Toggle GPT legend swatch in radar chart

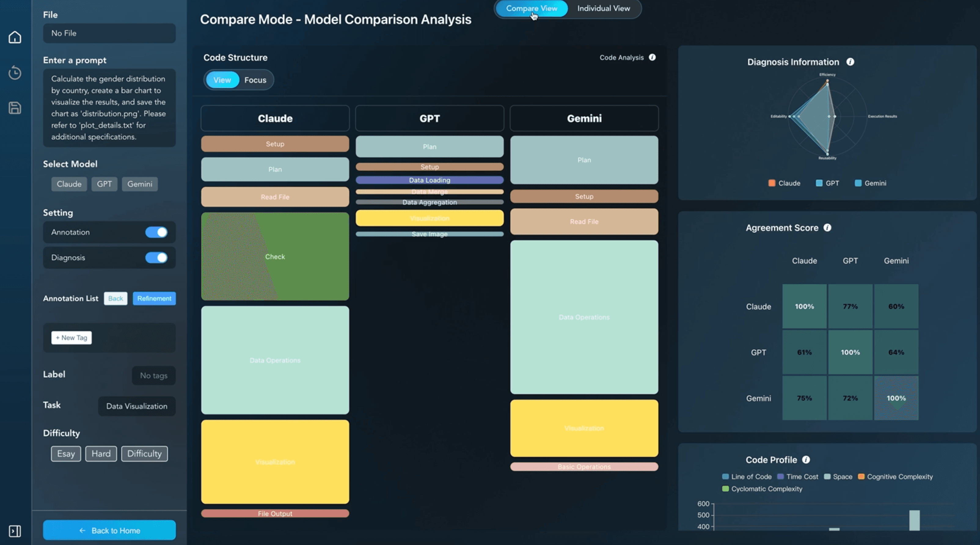[819, 183]
